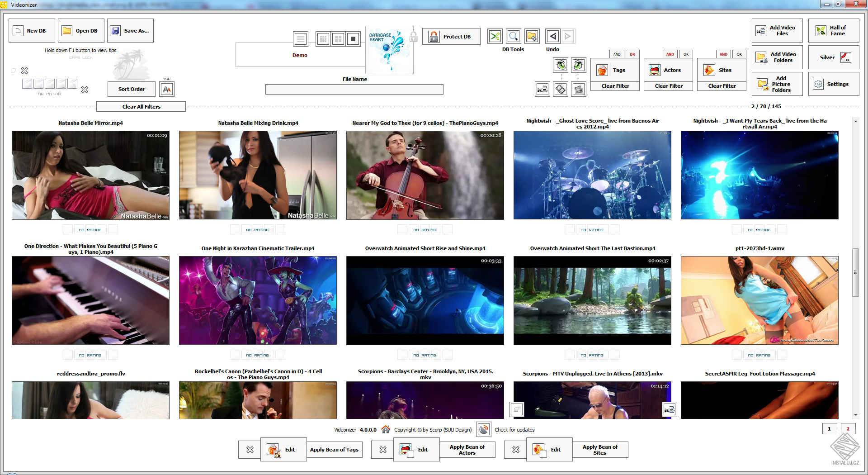Open page 2 at the bottom right
This screenshot has width=868, height=475.
(x=848, y=428)
